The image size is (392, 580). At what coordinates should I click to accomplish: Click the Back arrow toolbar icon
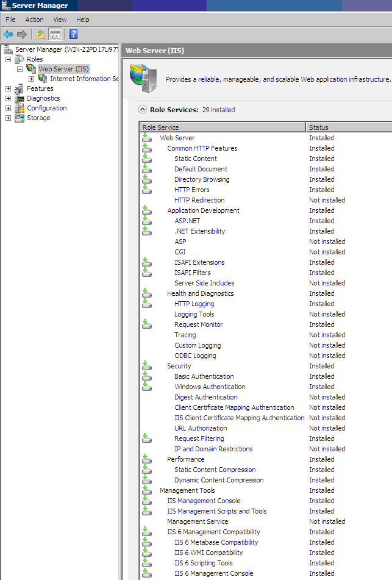click(8, 34)
